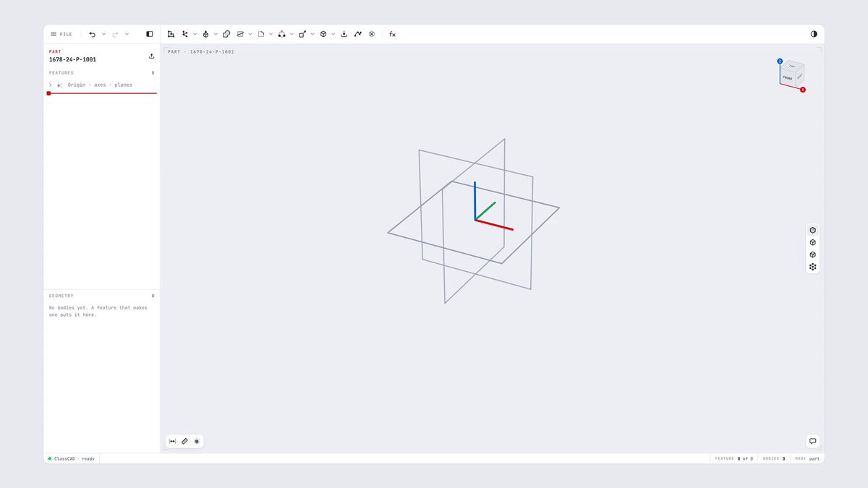
Task: Select the overlapping shapes boolean tool
Action: [226, 34]
